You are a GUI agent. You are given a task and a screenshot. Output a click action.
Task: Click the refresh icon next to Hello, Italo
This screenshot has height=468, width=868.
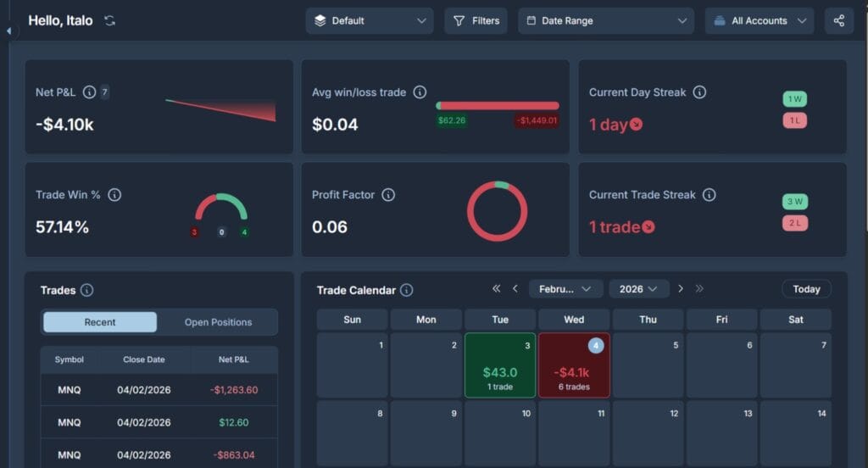pyautogui.click(x=109, y=20)
